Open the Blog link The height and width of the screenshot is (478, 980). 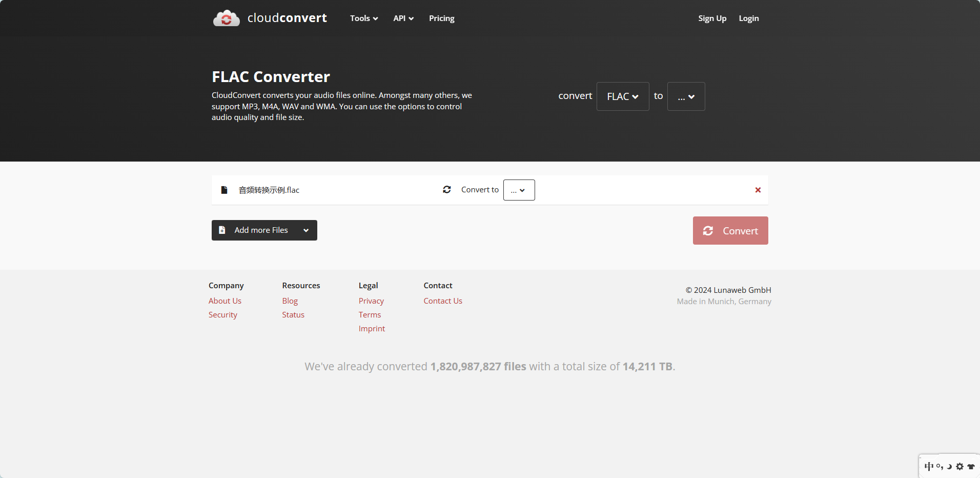(290, 301)
